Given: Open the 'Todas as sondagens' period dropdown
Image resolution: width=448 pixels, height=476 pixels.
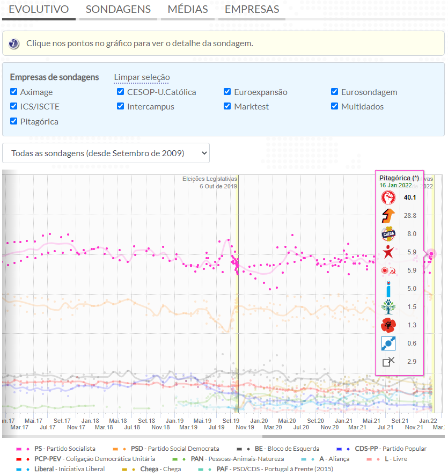Looking at the screenshot, I should pyautogui.click(x=106, y=153).
